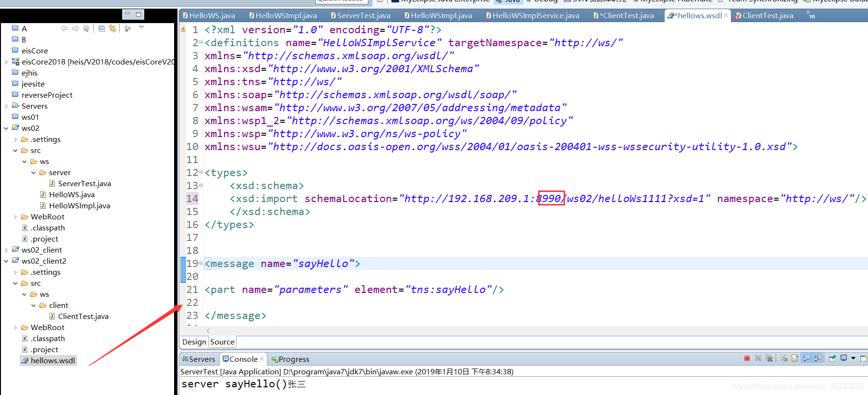Click Remove All Terminated Launches icon

[x=769, y=358]
